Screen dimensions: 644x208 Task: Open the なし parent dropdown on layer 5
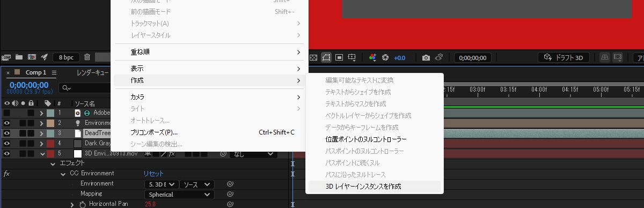253,154
